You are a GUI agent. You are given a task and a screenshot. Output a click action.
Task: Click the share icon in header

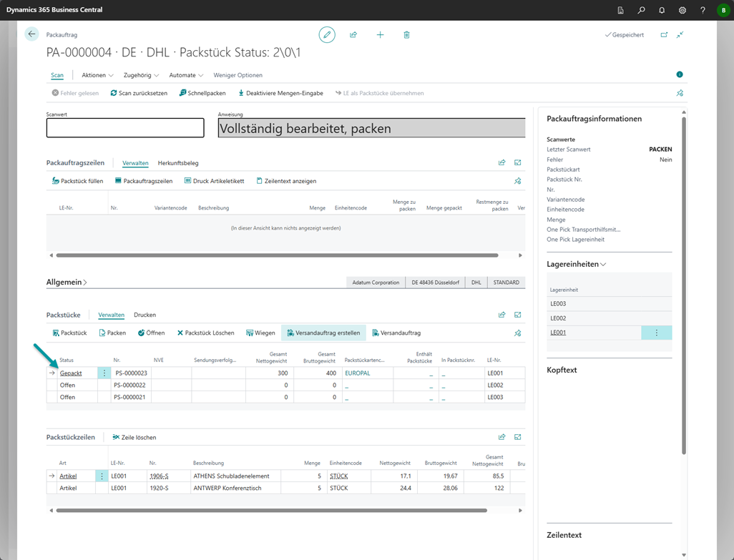pyautogui.click(x=353, y=34)
